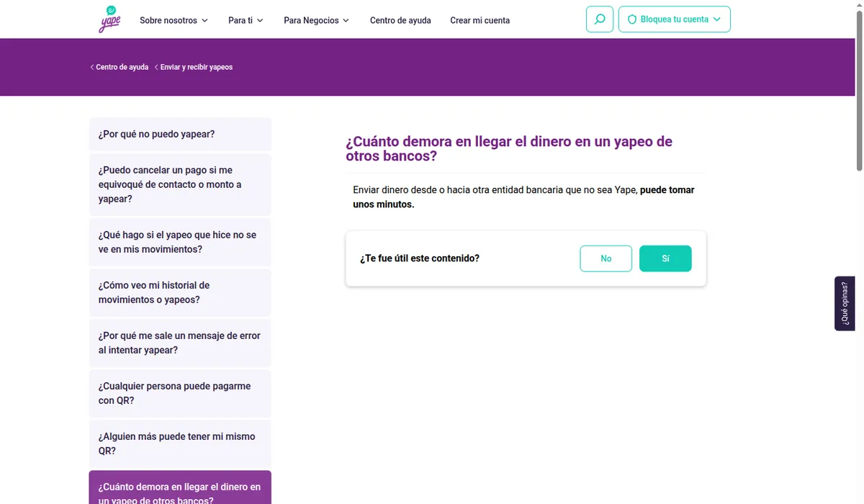Open the question about error message when yapeando
The height and width of the screenshot is (504, 864).
[180, 343]
